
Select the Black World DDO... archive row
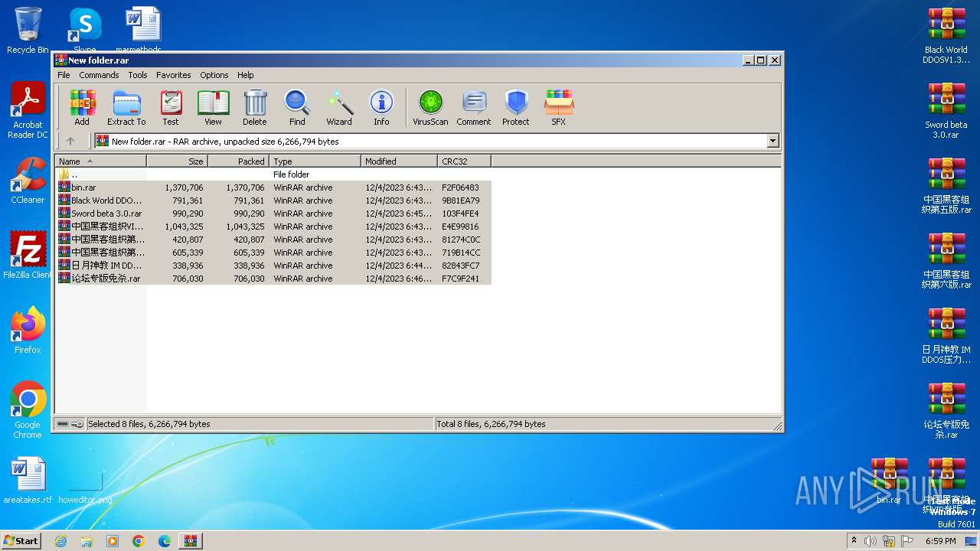273,201
